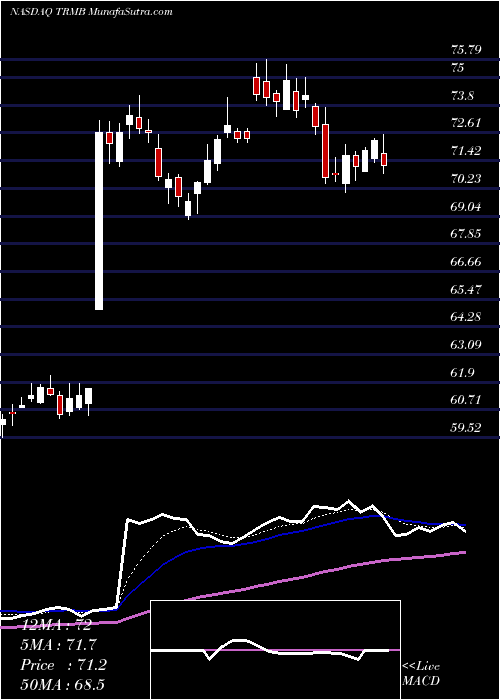Click the 67.85 price axis label
500x700 pixels.
click(466, 234)
